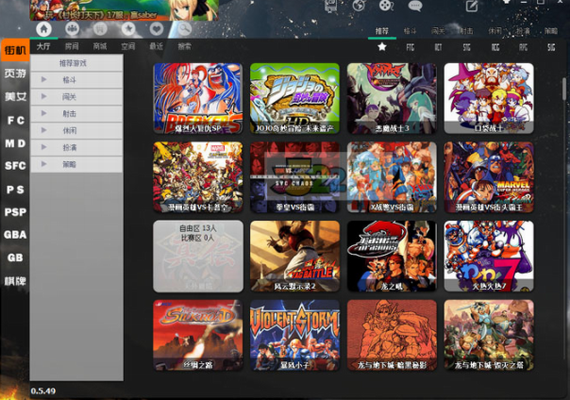Open the 漫画英雄VS卡普空 game card
This screenshot has height=400, width=570.
point(198,177)
